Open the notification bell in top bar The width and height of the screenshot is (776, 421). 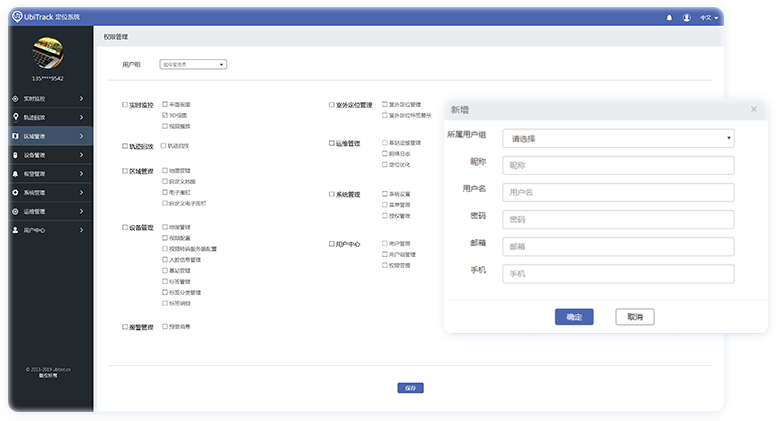(x=669, y=17)
